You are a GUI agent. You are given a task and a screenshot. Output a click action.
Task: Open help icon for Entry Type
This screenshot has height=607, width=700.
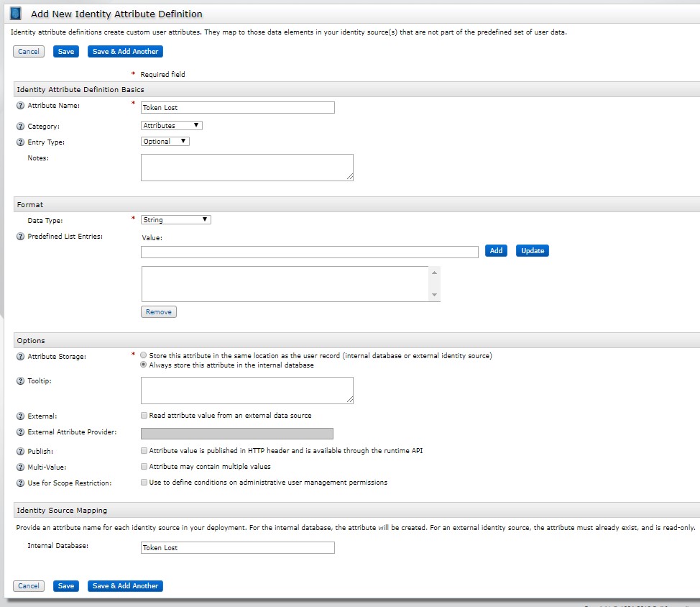point(20,142)
